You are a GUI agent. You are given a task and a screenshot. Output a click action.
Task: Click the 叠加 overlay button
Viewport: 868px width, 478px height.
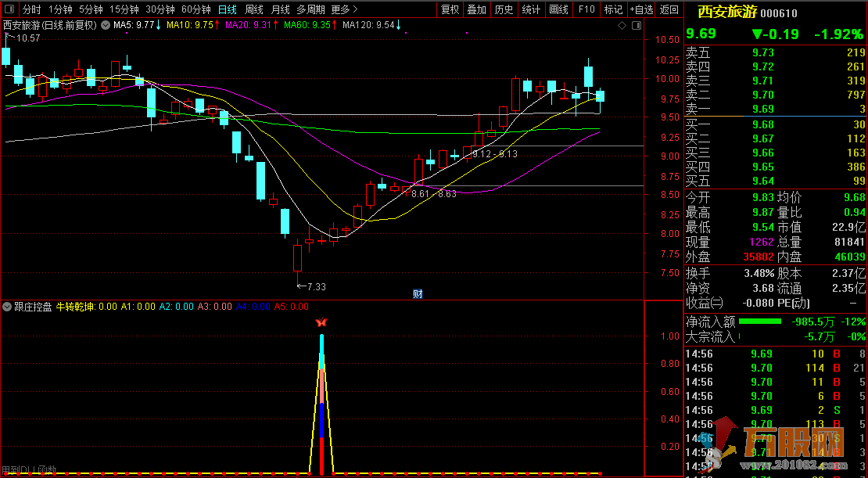[x=477, y=9]
